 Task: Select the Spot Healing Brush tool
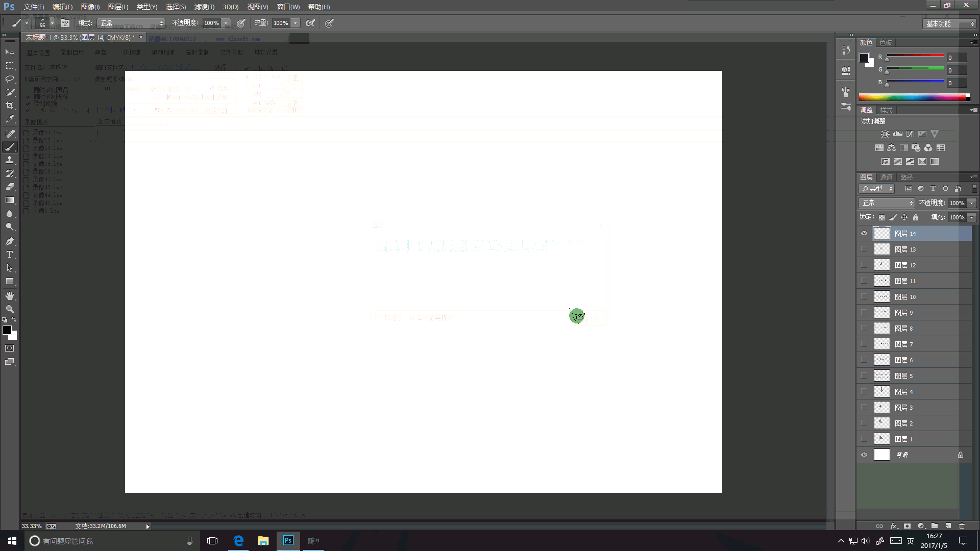click(10, 134)
